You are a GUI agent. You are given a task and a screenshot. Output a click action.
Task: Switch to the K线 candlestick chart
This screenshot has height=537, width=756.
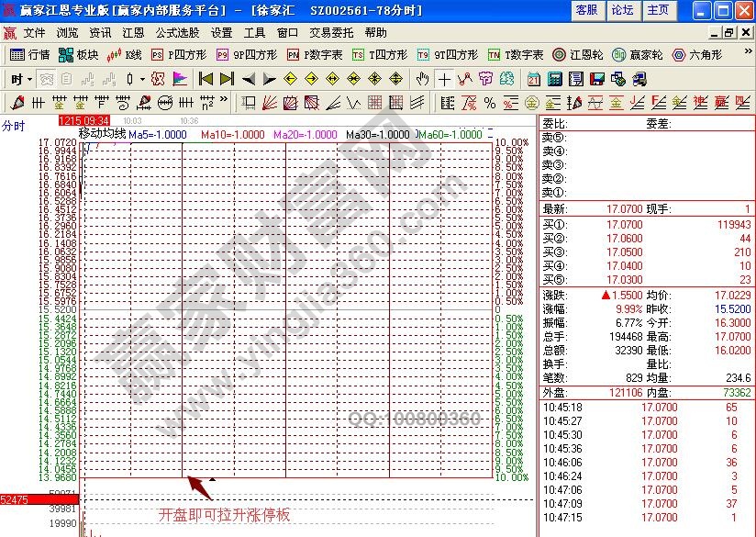(x=125, y=55)
